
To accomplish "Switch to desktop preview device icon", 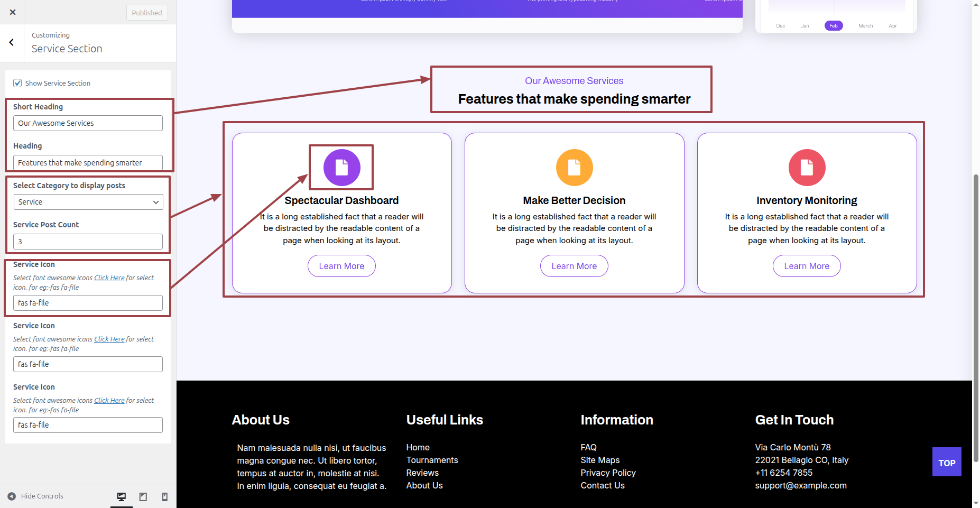I will pyautogui.click(x=122, y=496).
